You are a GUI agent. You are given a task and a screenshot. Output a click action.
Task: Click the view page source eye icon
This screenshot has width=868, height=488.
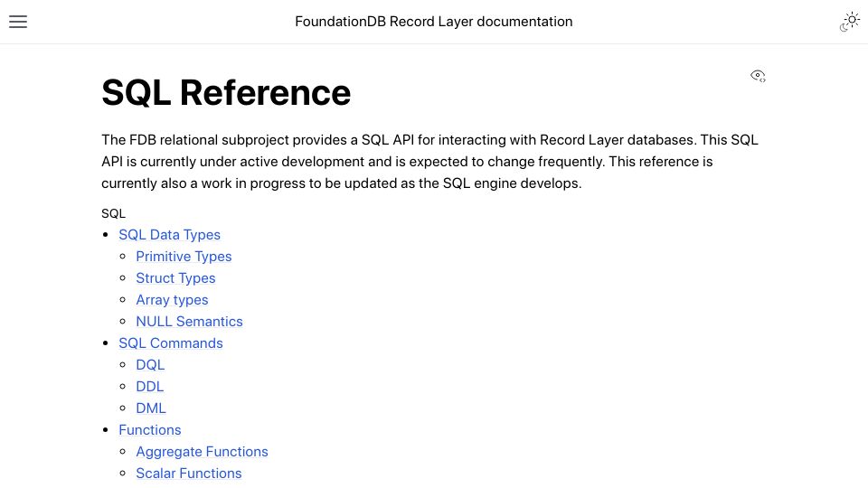(758, 76)
